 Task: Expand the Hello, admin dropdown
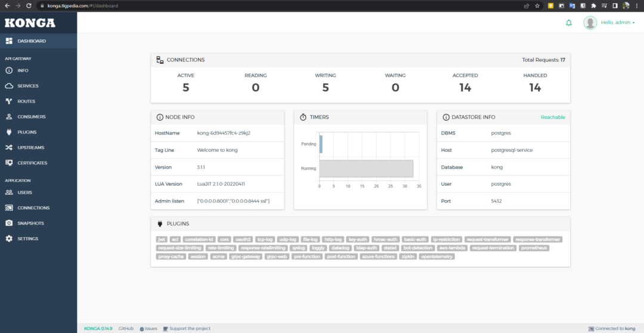(x=618, y=23)
